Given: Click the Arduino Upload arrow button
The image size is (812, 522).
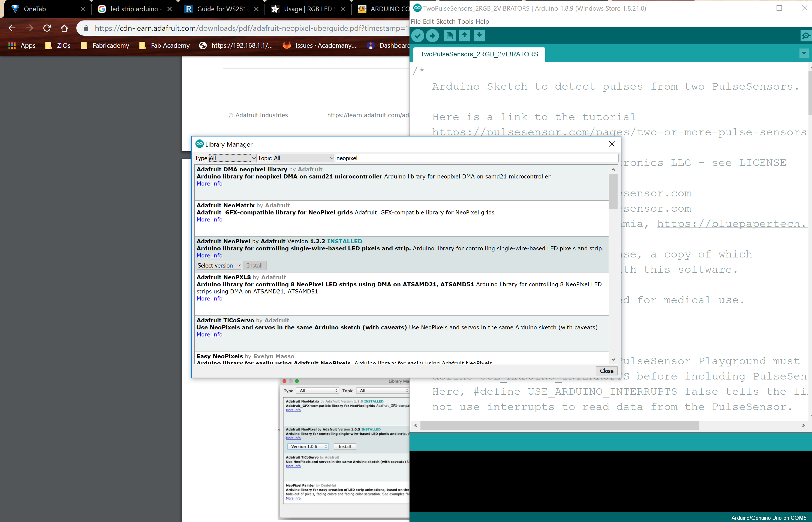Looking at the screenshot, I should click(432, 36).
